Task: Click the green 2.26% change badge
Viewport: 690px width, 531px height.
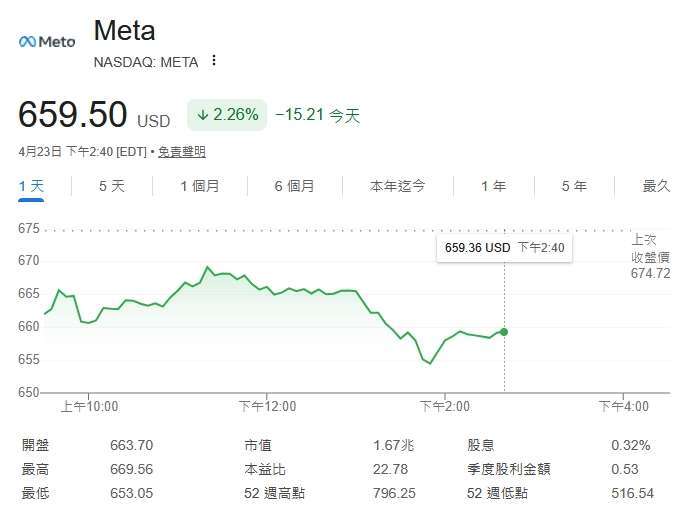Action: 227,115
